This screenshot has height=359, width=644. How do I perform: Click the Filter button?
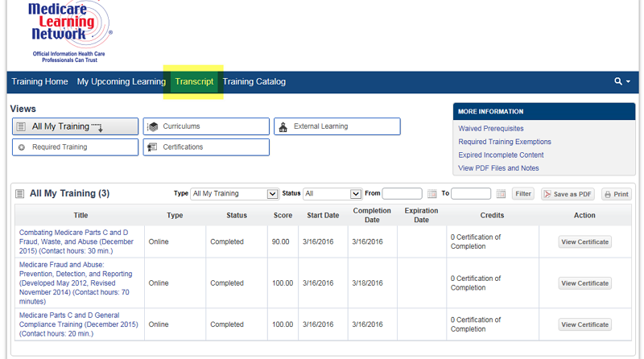point(522,194)
